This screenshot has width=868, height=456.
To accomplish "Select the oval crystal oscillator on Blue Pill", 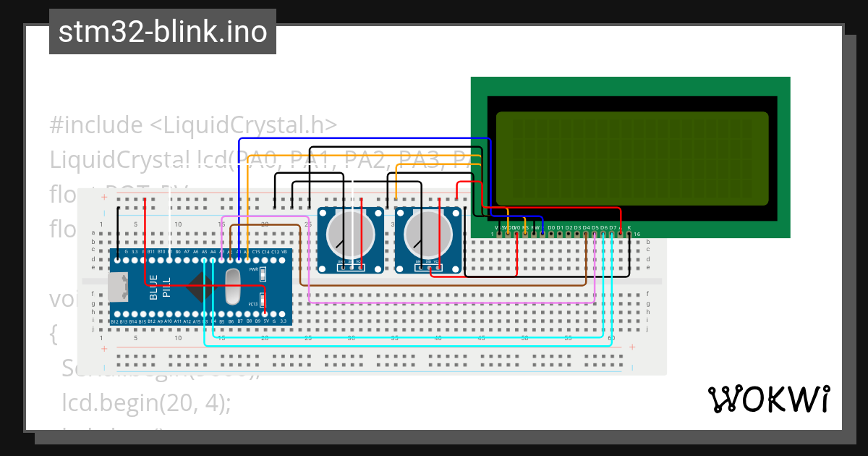I will (232, 286).
